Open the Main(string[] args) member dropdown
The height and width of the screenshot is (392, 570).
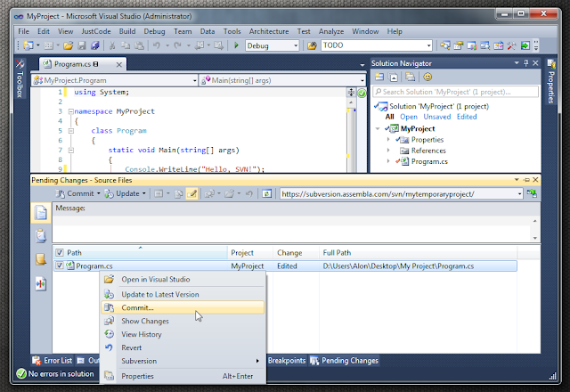[x=362, y=80]
